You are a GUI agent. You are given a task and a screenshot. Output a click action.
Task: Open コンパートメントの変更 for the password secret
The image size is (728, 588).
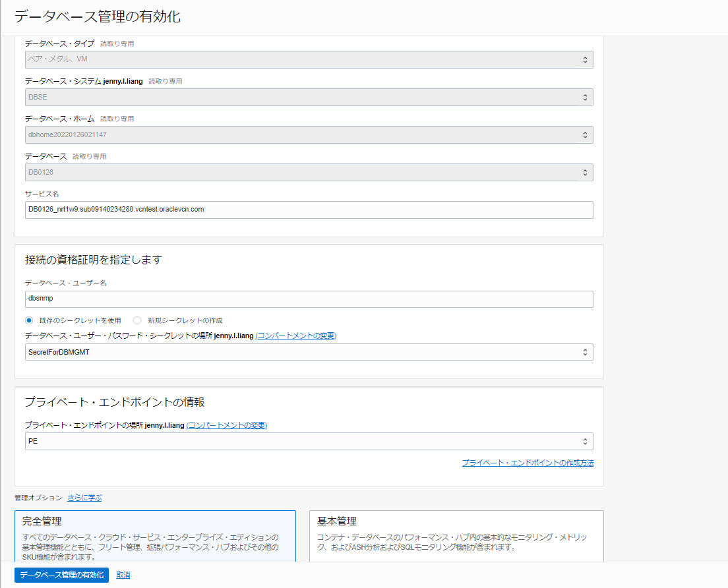pyautogui.click(x=296, y=336)
